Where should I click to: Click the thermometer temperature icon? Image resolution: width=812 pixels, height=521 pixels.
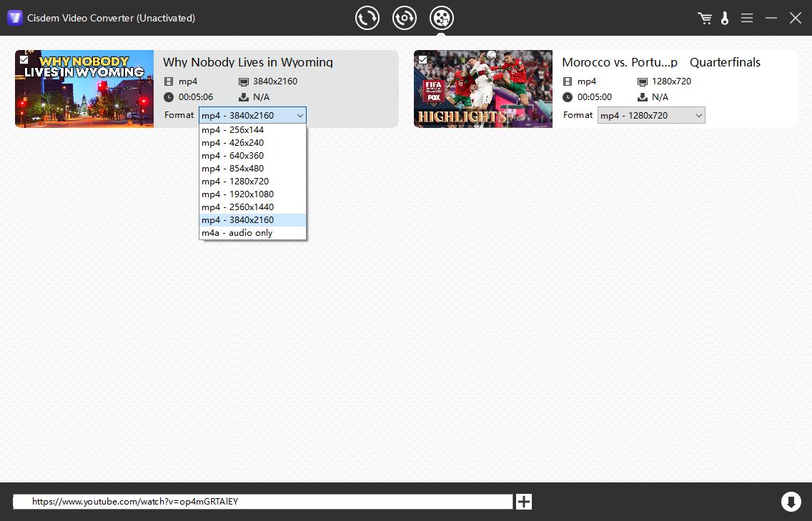coord(725,18)
